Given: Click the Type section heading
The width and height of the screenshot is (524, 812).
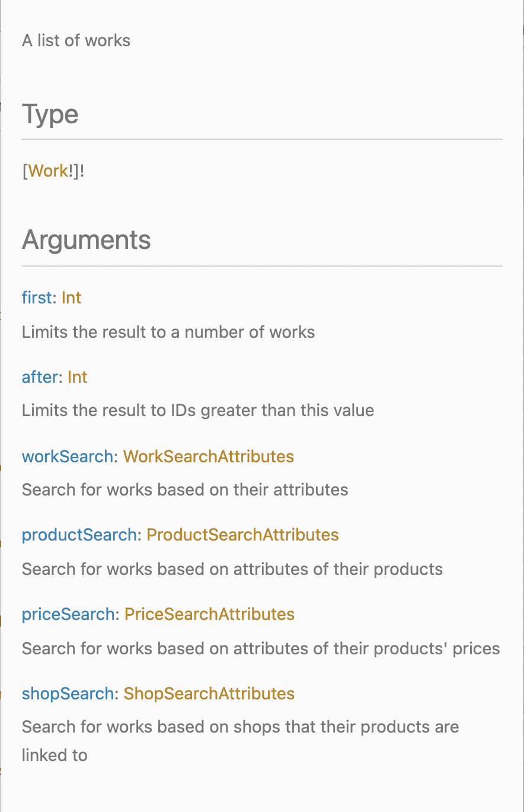Looking at the screenshot, I should (50, 114).
